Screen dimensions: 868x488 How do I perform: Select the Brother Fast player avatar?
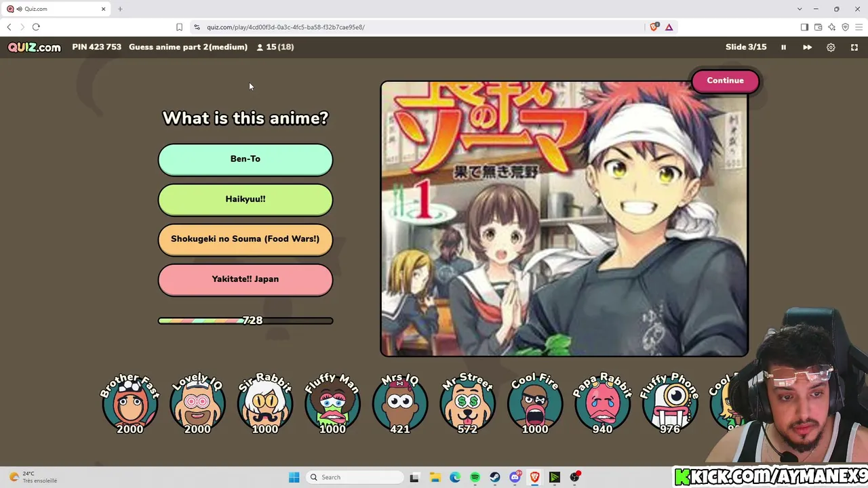[x=130, y=403]
